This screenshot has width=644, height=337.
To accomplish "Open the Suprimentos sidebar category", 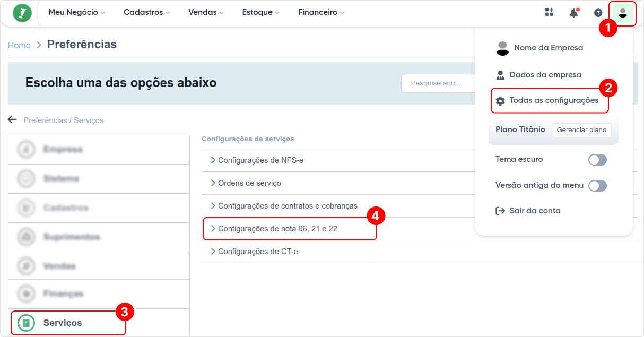I will click(x=99, y=237).
